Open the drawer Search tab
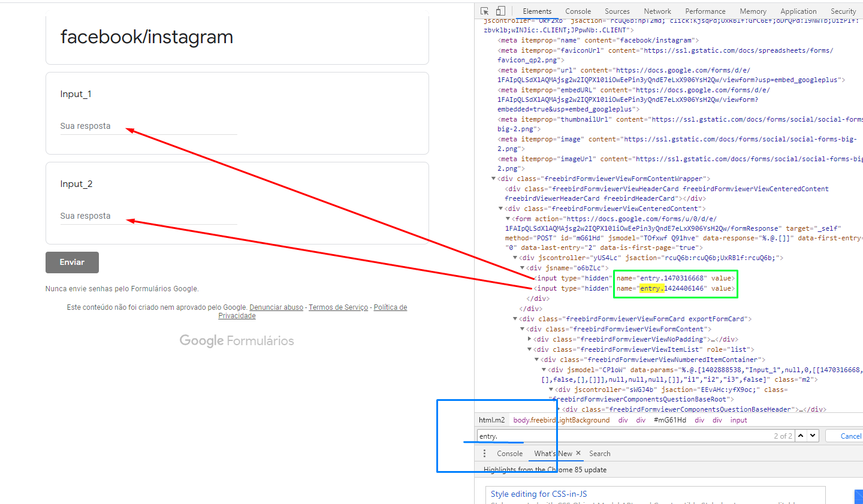Screen dimensions: 863x504 point(599,454)
